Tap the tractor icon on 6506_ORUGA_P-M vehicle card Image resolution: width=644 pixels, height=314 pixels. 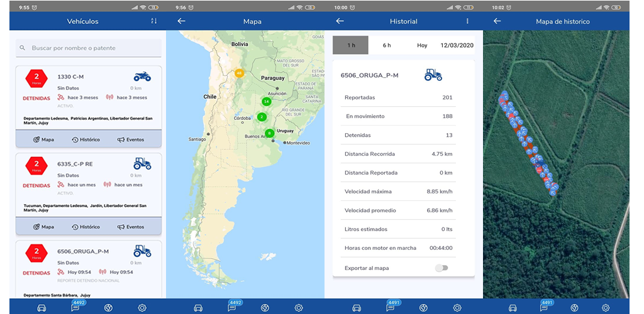point(142,251)
